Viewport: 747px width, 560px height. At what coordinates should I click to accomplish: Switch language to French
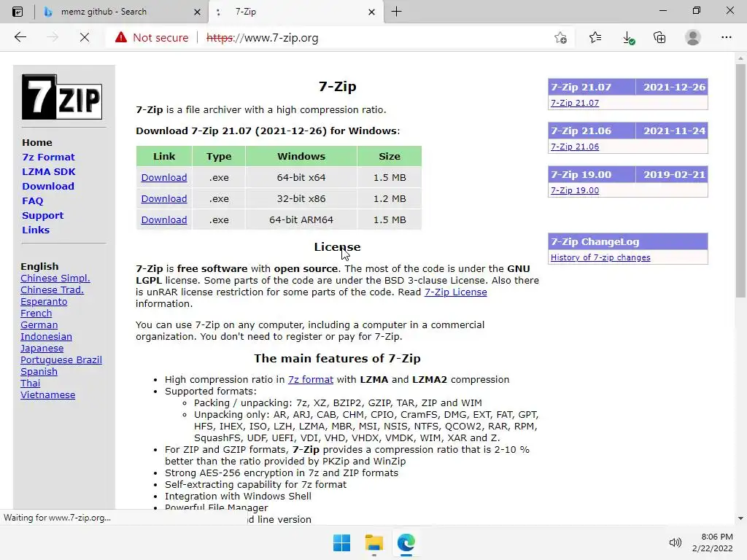point(36,314)
